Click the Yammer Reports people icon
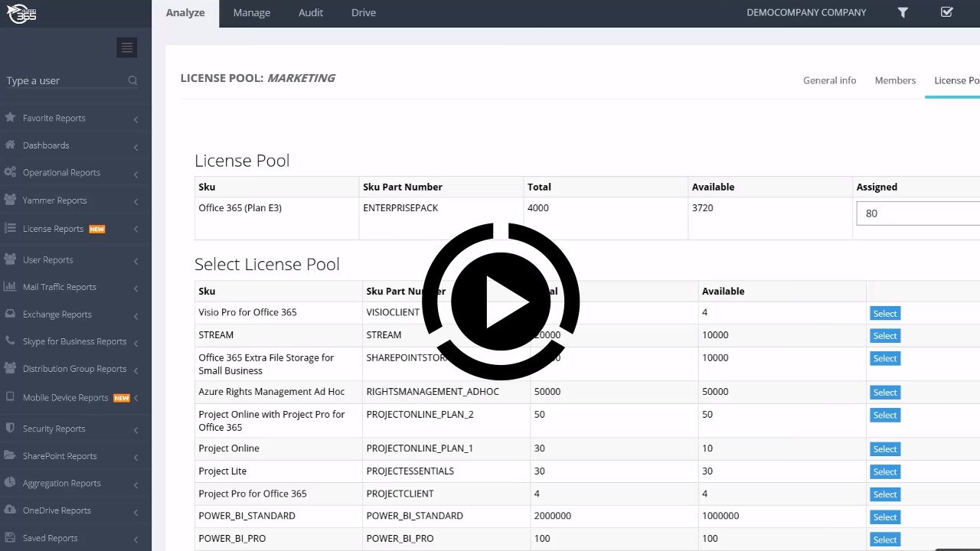The height and width of the screenshot is (551, 980). [x=10, y=200]
